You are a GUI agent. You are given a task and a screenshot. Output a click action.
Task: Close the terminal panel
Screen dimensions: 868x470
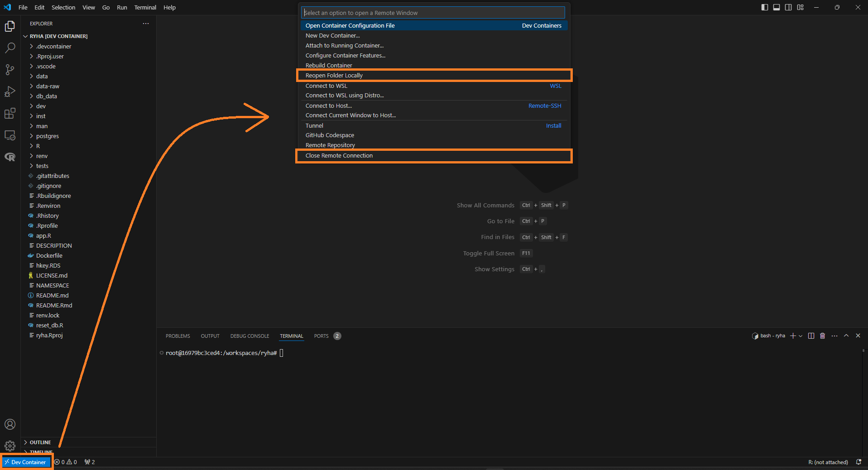[x=858, y=336]
